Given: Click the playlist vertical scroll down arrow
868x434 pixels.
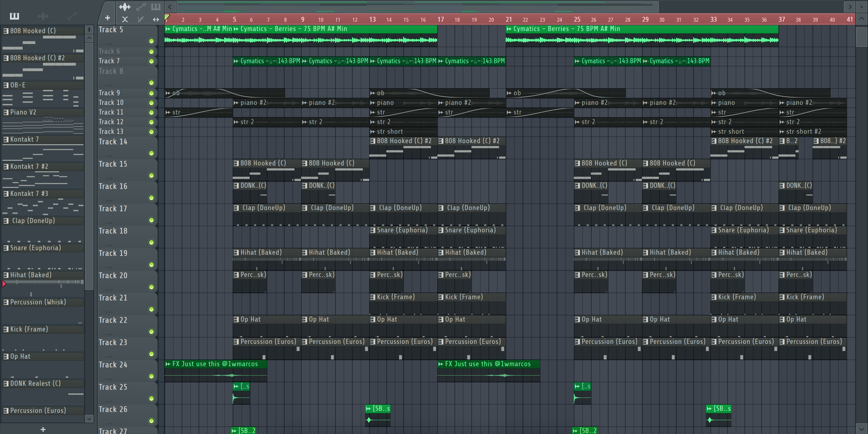Looking at the screenshot, I should pyautogui.click(x=862, y=429).
